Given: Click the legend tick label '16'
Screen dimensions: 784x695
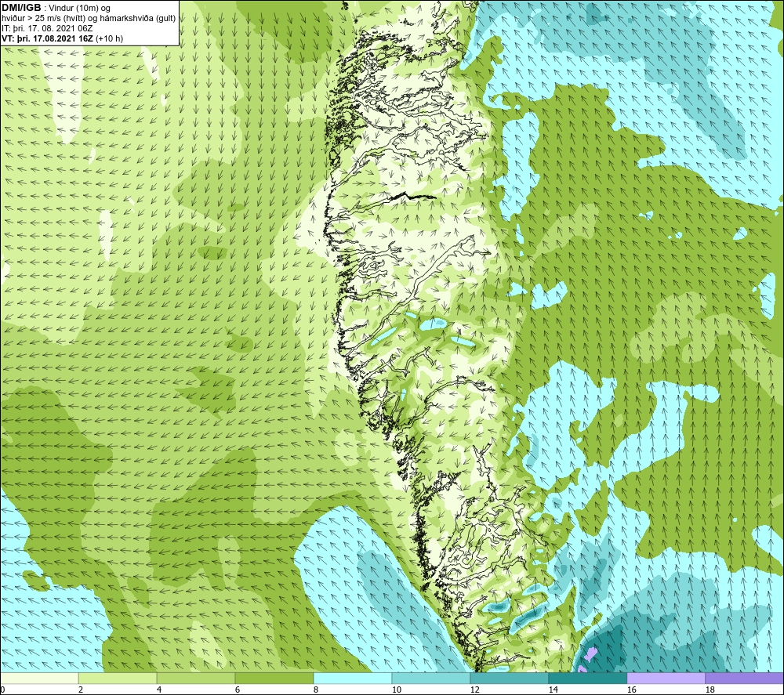Looking at the screenshot, I should (632, 690).
